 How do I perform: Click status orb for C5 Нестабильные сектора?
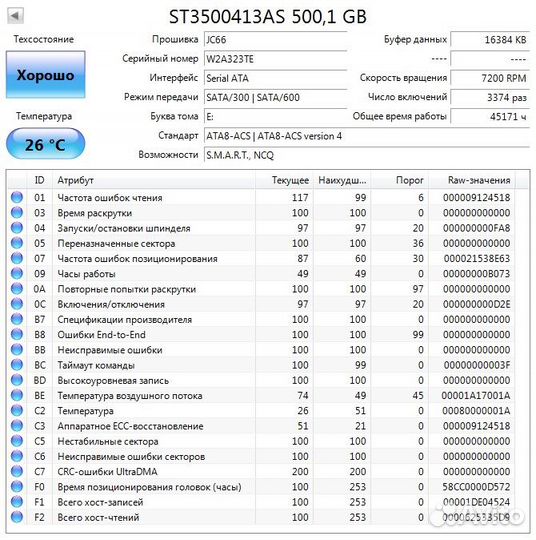coord(17,441)
